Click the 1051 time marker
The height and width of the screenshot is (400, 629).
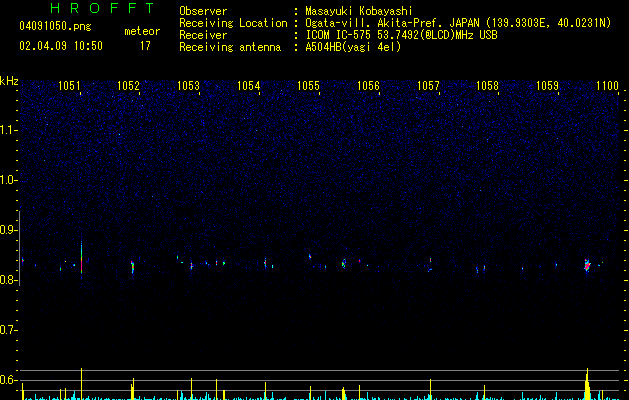tap(69, 85)
